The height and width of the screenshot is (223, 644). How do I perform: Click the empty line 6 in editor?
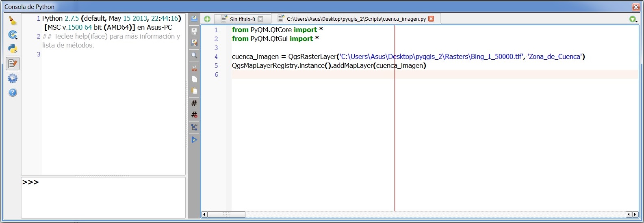[x=435, y=74]
